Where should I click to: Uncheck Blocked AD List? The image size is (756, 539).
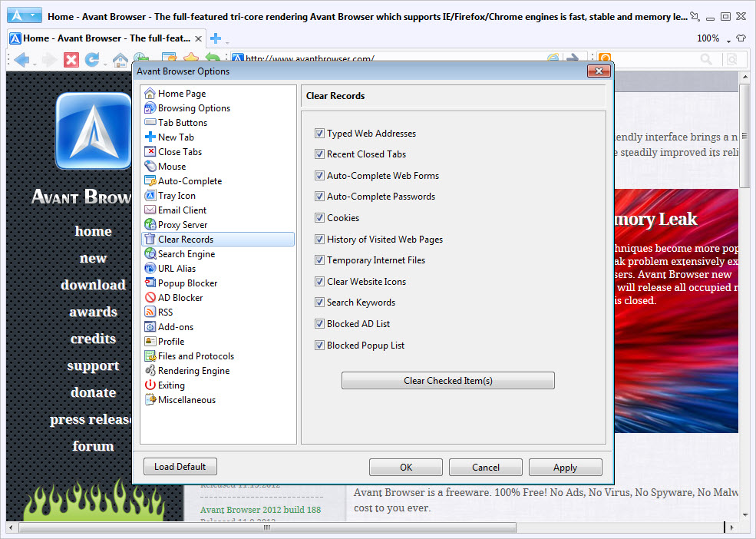tap(319, 323)
